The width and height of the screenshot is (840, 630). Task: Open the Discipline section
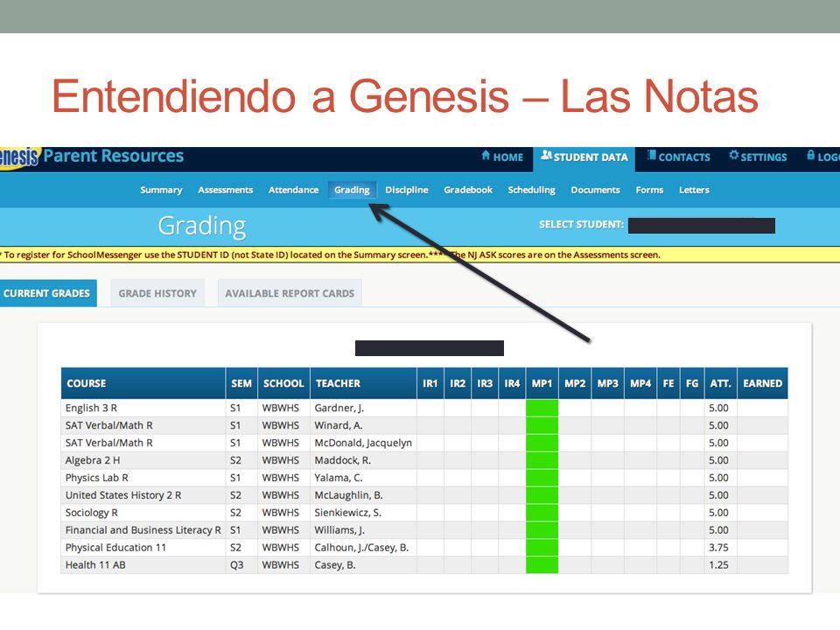click(407, 190)
